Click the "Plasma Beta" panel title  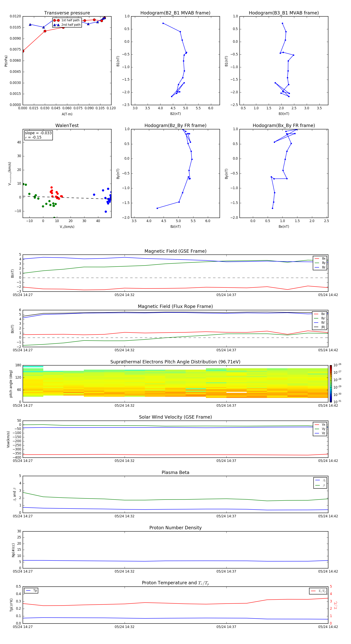(x=175, y=472)
